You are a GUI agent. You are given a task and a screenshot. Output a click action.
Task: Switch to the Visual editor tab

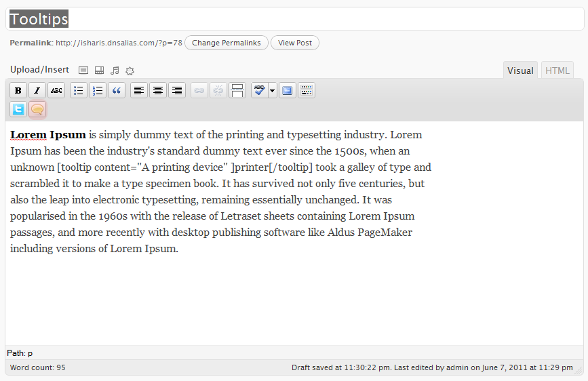[x=520, y=71]
